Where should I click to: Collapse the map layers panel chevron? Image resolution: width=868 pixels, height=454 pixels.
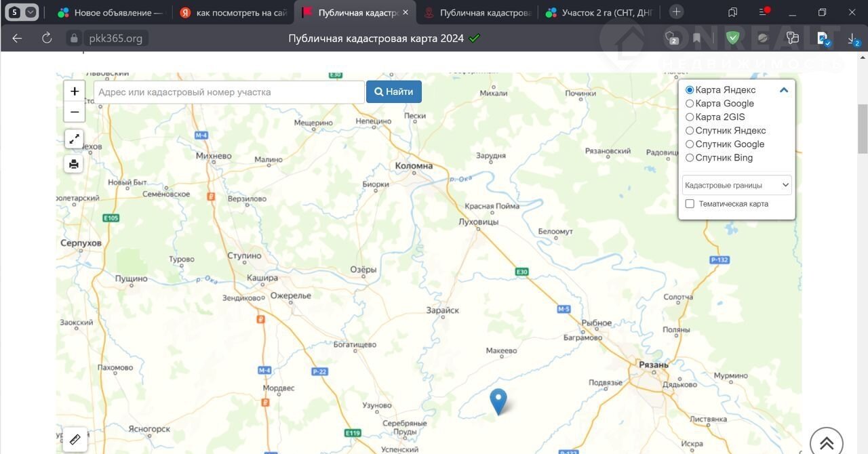coord(784,90)
